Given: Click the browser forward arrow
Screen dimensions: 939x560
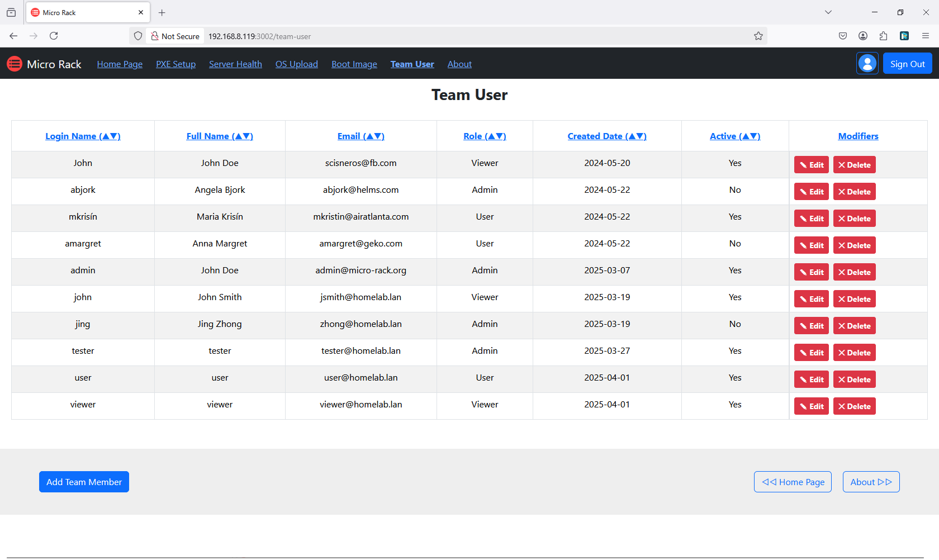Looking at the screenshot, I should pos(34,36).
